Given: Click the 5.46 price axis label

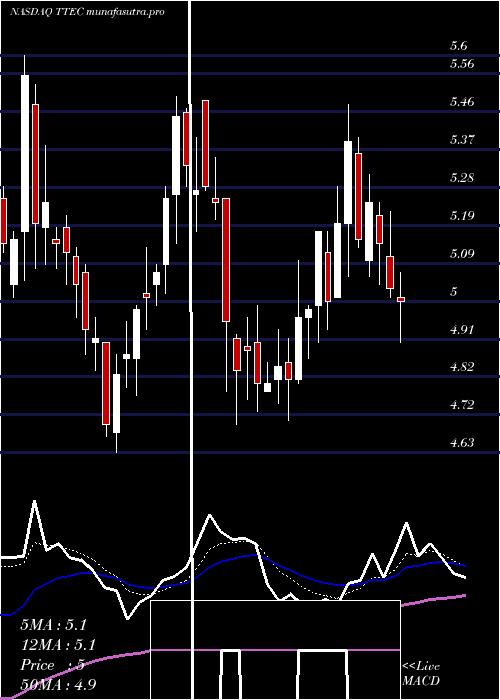Looking at the screenshot, I should [x=462, y=102].
